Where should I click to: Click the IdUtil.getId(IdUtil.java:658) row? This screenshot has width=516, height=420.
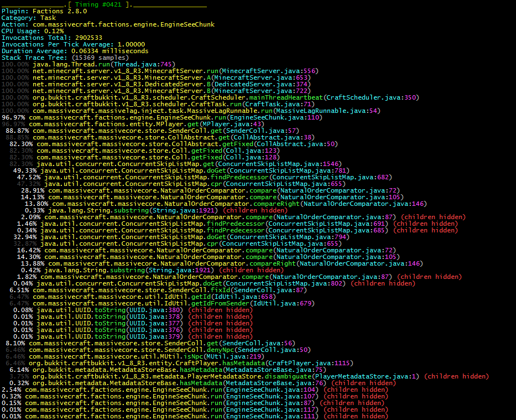click(x=143, y=297)
